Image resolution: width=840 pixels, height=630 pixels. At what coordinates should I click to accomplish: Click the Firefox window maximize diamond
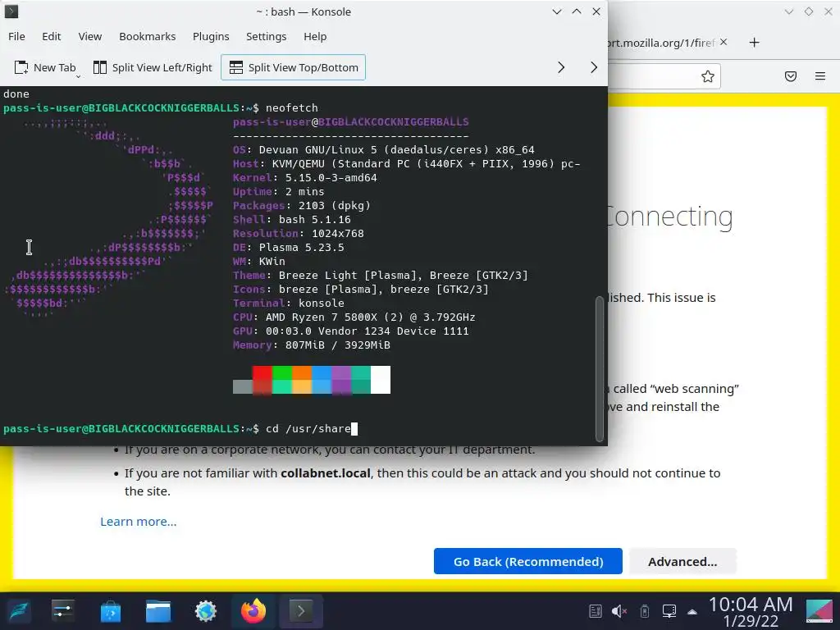pyautogui.click(x=808, y=11)
